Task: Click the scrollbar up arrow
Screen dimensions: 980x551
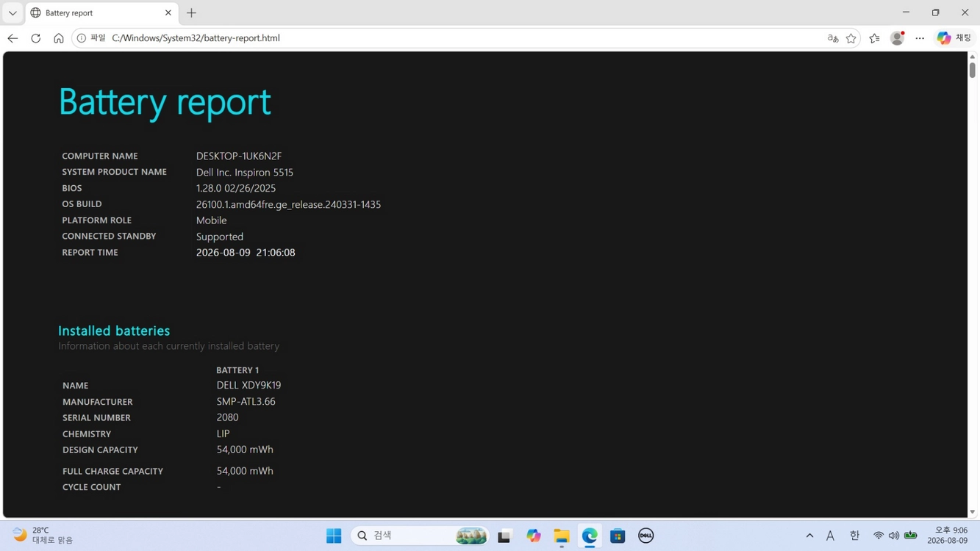Action: coord(972,57)
